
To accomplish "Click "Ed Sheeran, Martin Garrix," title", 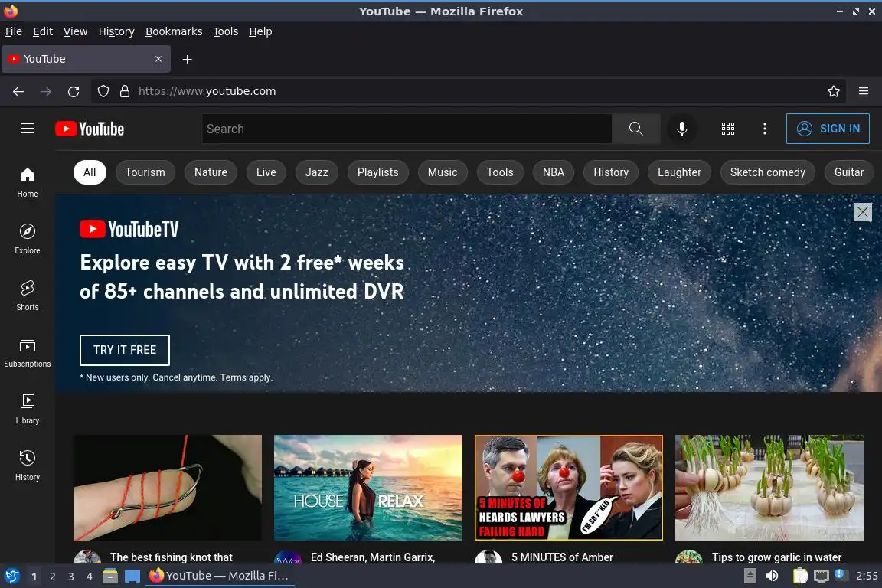I will point(373,557).
